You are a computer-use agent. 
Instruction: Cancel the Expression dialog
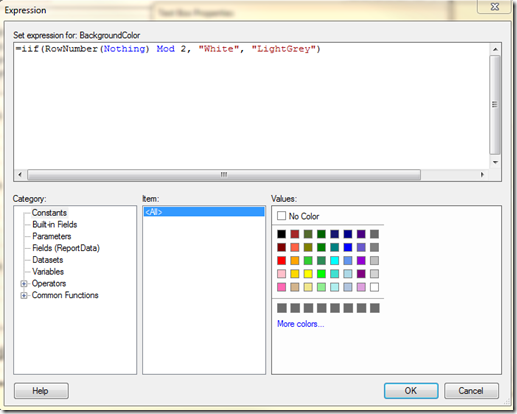click(471, 391)
